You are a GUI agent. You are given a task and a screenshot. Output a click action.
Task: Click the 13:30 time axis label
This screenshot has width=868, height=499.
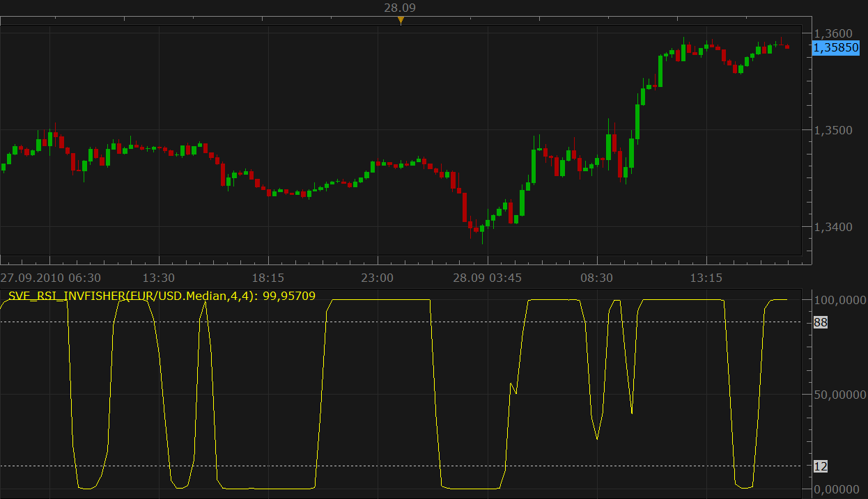159,278
